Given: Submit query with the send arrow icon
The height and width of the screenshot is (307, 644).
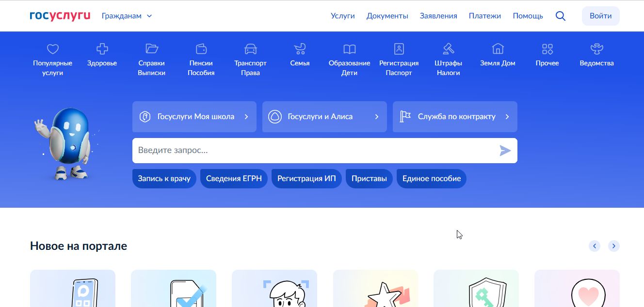Looking at the screenshot, I should pos(505,151).
